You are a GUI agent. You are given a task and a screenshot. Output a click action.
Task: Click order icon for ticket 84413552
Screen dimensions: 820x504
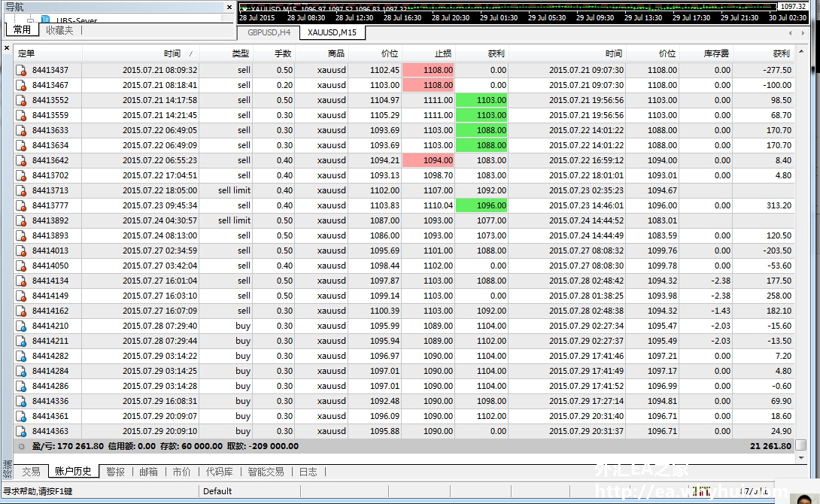(x=21, y=100)
